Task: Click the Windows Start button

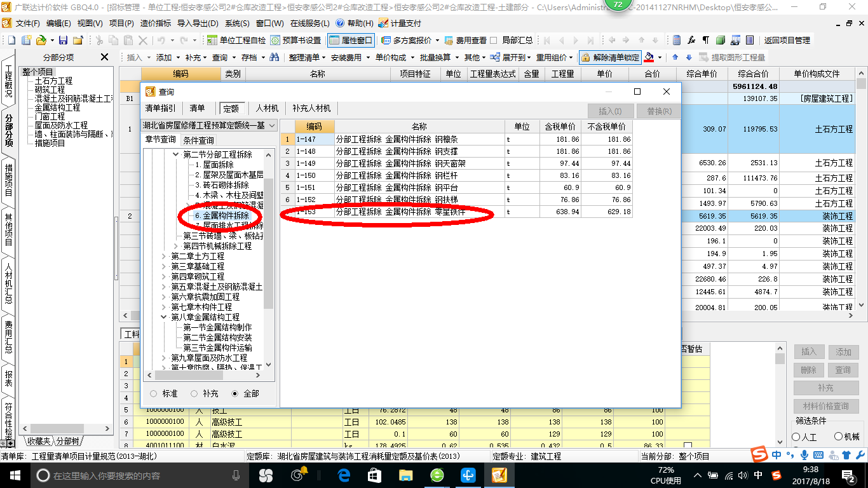Action: [15, 475]
